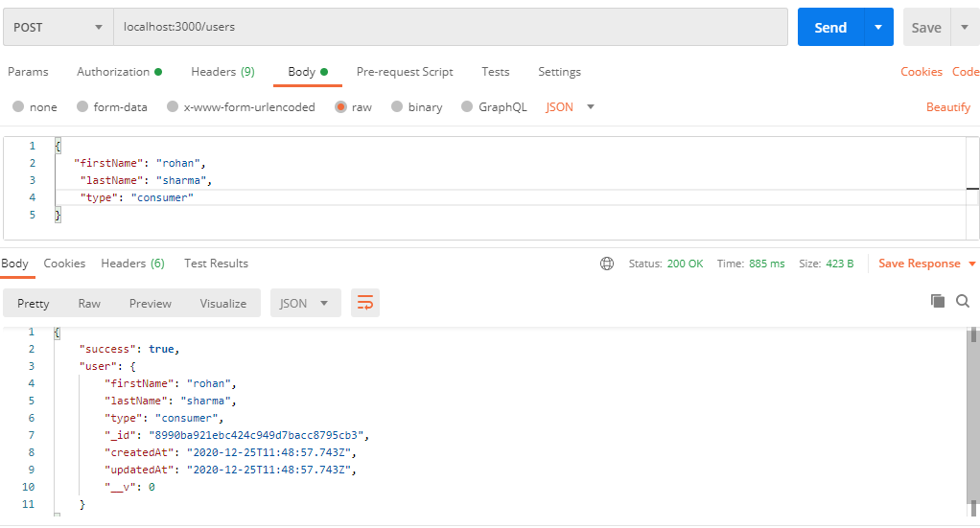Image resolution: width=980 pixels, height=528 pixels.
Task: Open the POST method dropdown
Action: coord(58,28)
